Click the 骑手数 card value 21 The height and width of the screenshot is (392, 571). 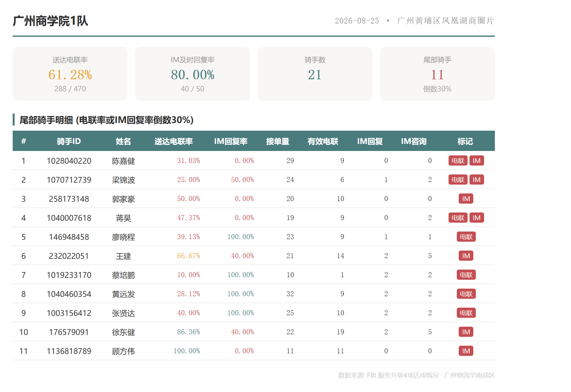pos(315,75)
